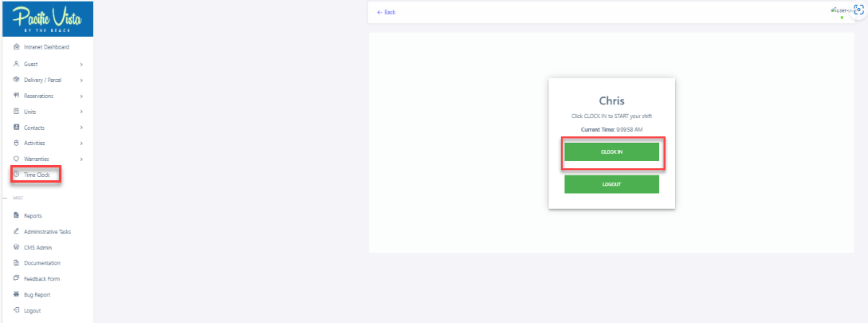868x323 pixels.
Task: Click the screenshot capture icon top right
Action: 858,10
